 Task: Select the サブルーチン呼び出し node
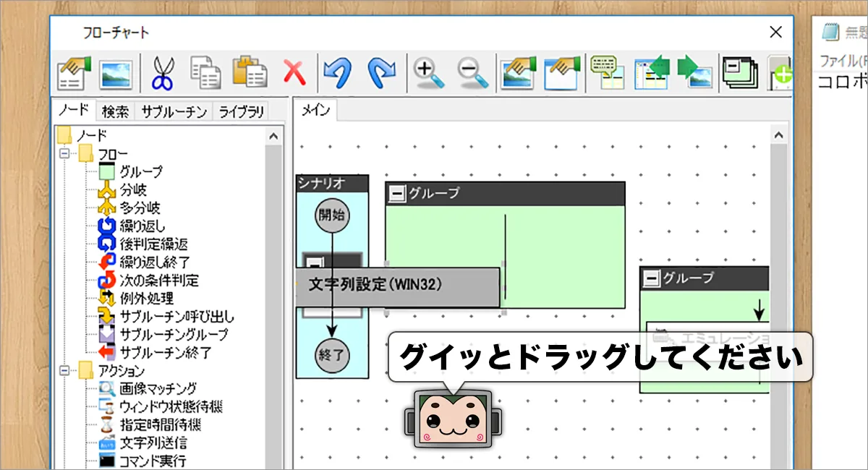pos(166,317)
